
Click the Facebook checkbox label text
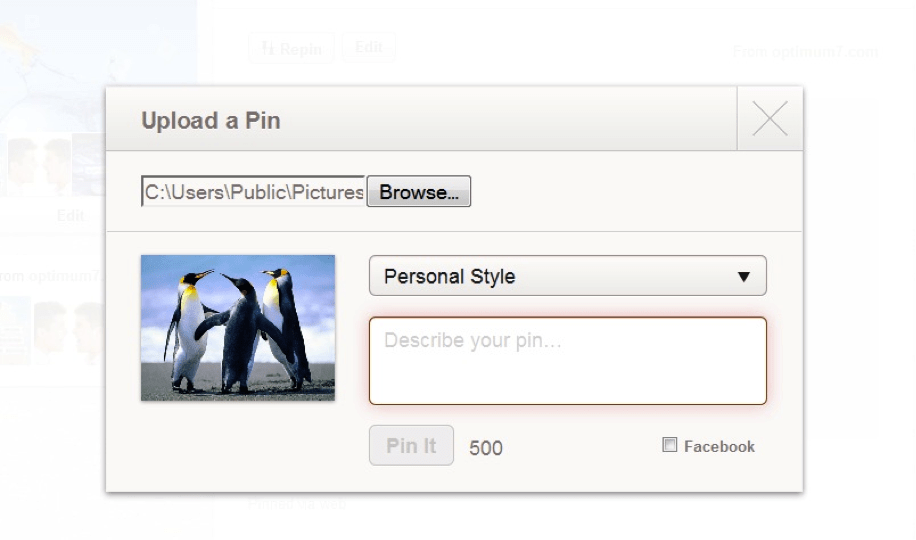pos(719,446)
